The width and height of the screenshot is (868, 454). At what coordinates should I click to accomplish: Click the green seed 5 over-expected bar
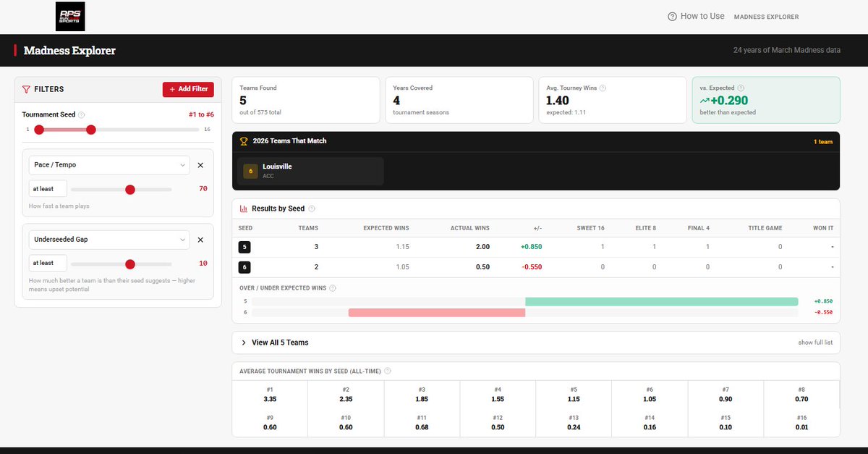661,301
